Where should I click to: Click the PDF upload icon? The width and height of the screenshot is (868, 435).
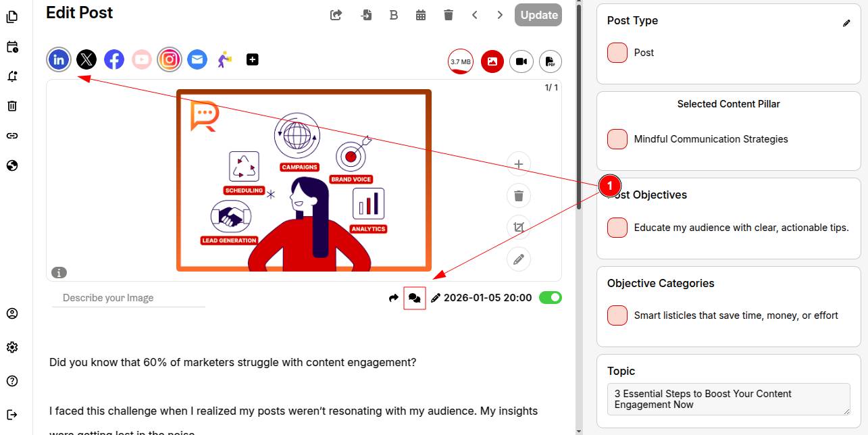551,61
